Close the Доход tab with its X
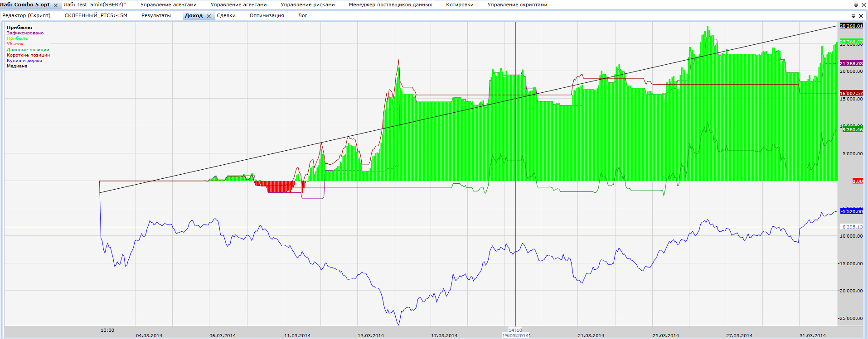 click(209, 16)
